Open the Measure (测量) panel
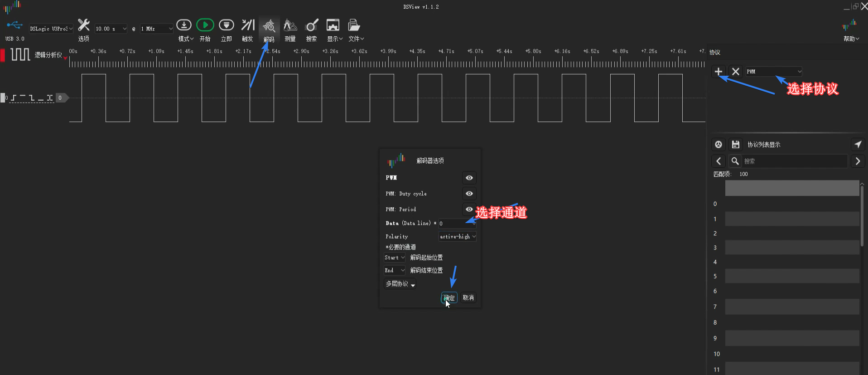The width and height of the screenshot is (868, 375). click(290, 26)
